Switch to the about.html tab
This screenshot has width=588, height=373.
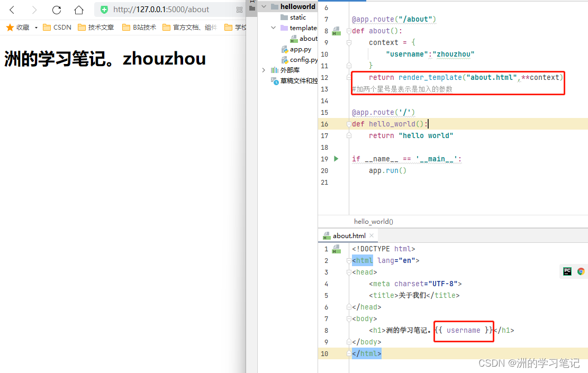click(x=349, y=236)
